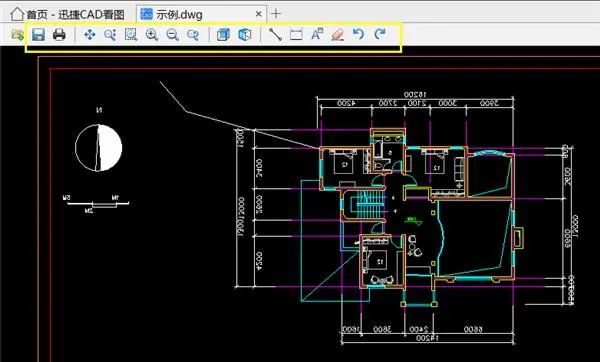Image resolution: width=600 pixels, height=362 pixels.
Task: Open a new tab with plus button
Action: coord(276,14)
